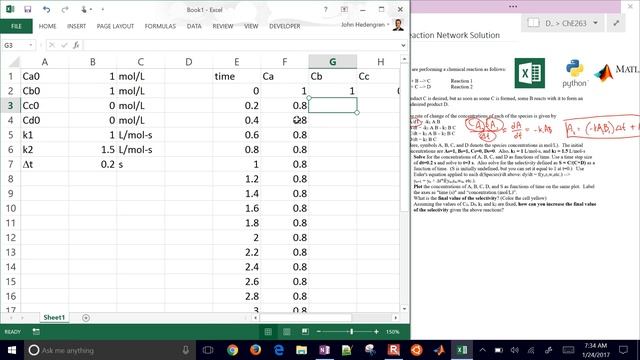Screen dimensions: 640x360
Task: Zoom in with plus button
Action: [376, 332]
